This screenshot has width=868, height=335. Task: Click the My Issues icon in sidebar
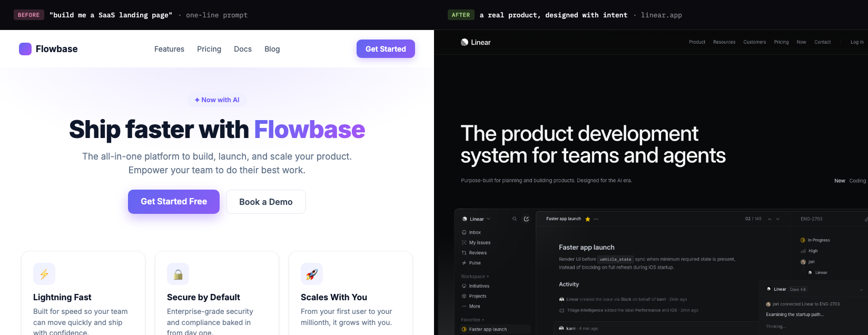[x=464, y=243]
